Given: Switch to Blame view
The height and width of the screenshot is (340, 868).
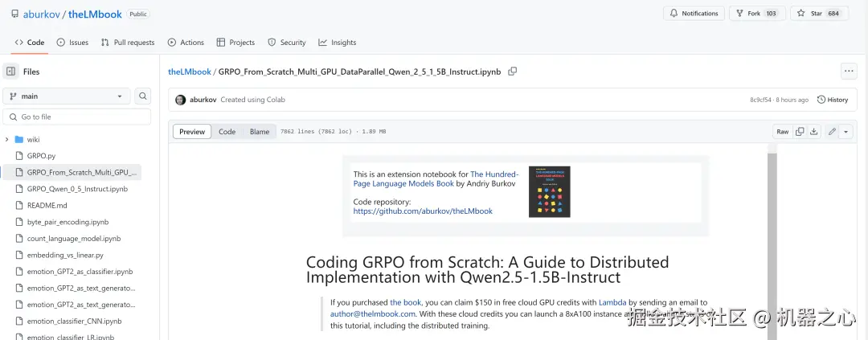Looking at the screenshot, I should click(260, 131).
